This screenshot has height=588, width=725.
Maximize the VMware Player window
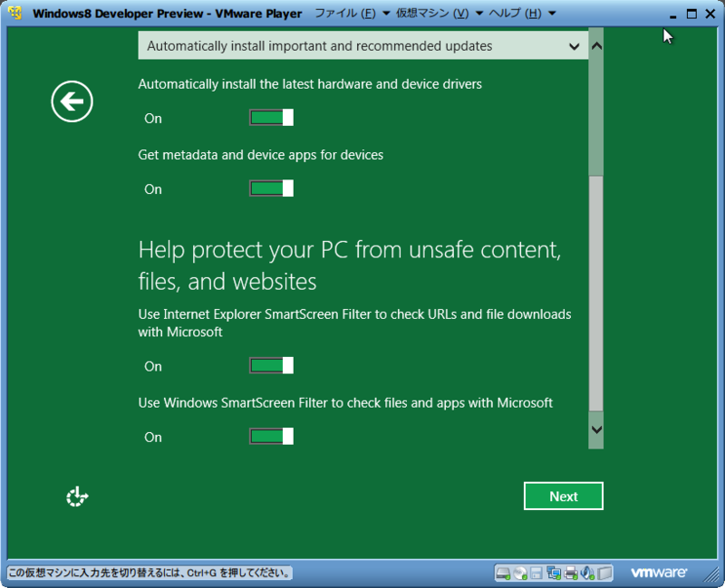point(691,14)
